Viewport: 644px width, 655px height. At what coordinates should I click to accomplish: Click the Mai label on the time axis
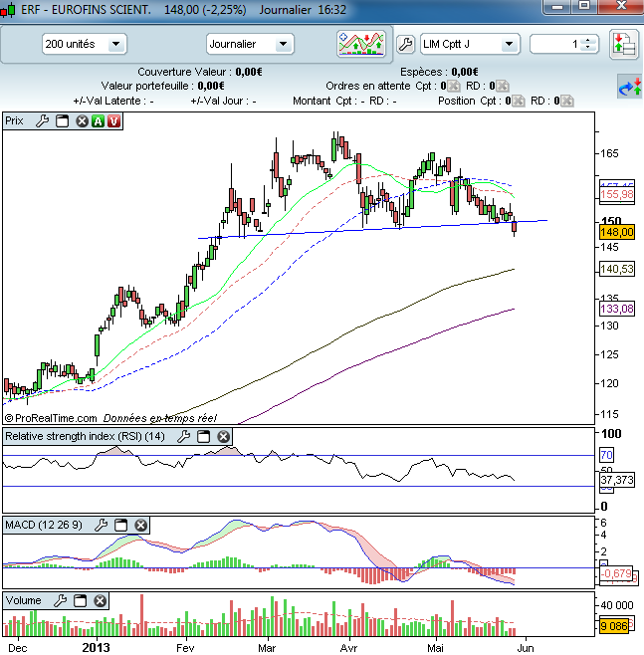[x=435, y=648]
